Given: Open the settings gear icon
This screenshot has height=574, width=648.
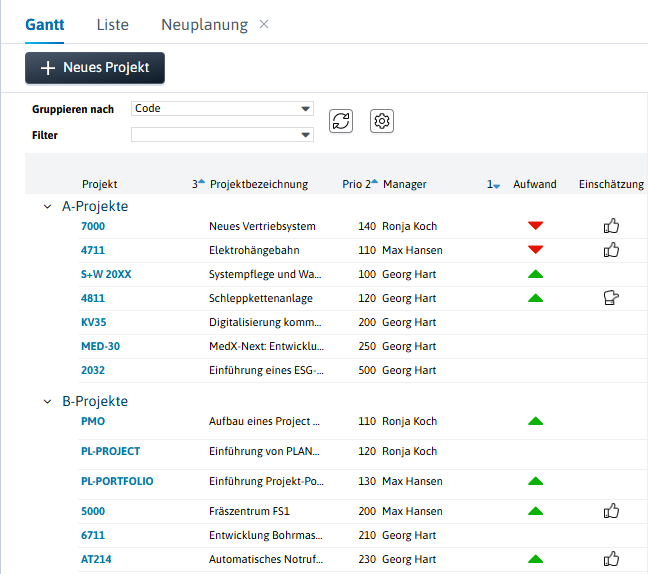Looking at the screenshot, I should point(382,121).
